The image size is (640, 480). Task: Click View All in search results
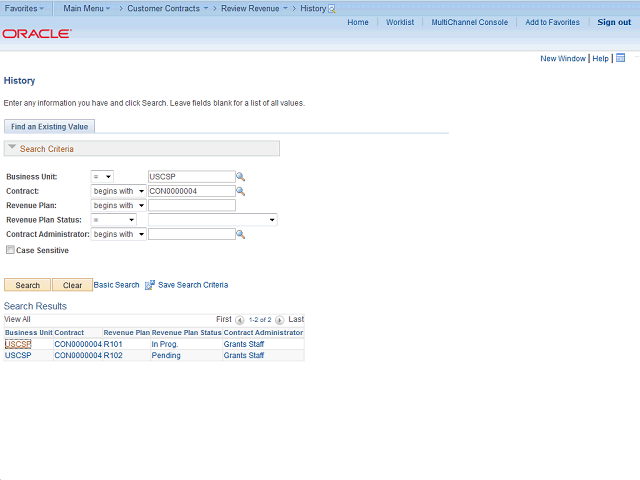(x=17, y=319)
